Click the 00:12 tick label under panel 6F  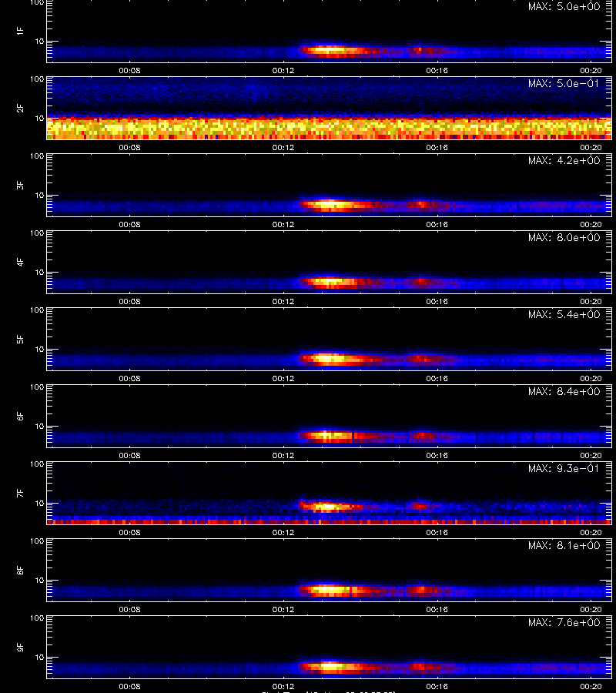click(x=283, y=455)
